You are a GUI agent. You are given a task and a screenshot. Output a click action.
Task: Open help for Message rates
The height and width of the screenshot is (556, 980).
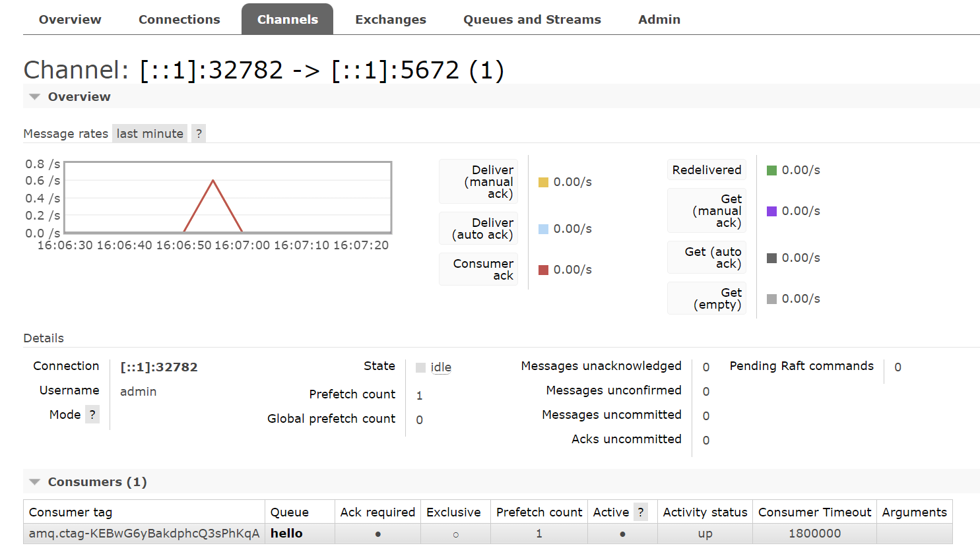point(199,133)
